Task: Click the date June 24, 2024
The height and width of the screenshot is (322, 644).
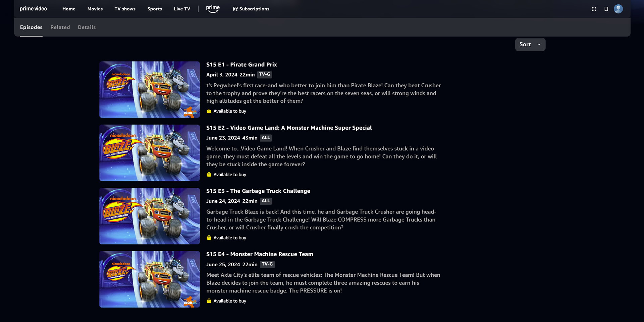Action: (x=223, y=201)
